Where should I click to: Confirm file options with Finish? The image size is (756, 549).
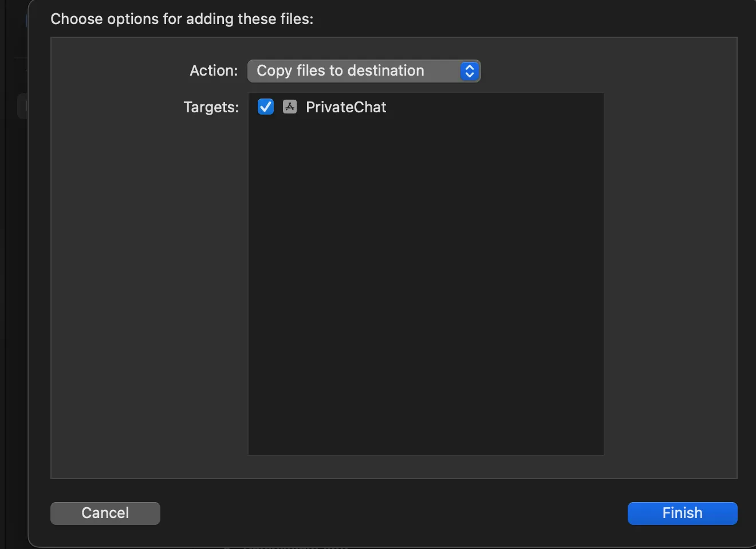[x=682, y=513]
